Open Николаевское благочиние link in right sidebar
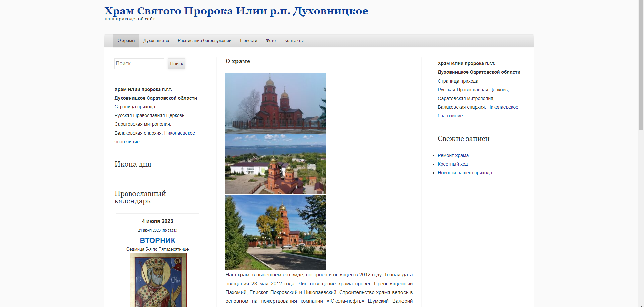Screen dimensions: 644x307 point(502,107)
